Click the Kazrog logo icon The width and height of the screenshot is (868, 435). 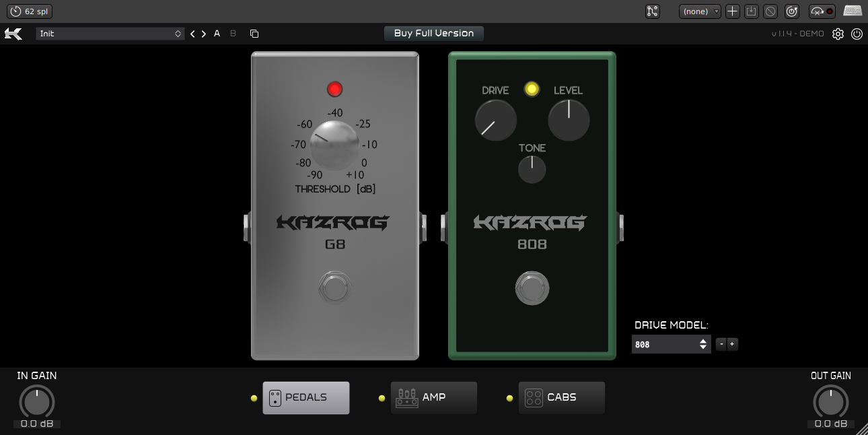[x=13, y=34]
